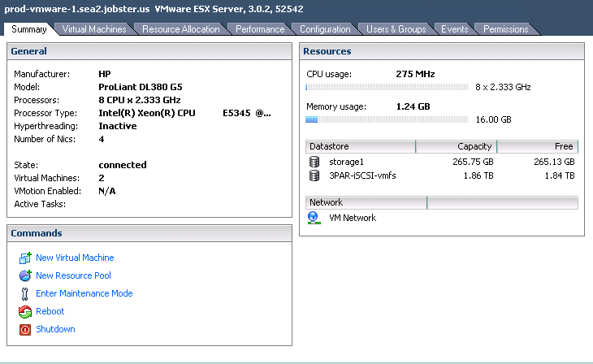Click the 1.24 GB memory usage value
Viewport: 593px width, 364px height.
413,106
